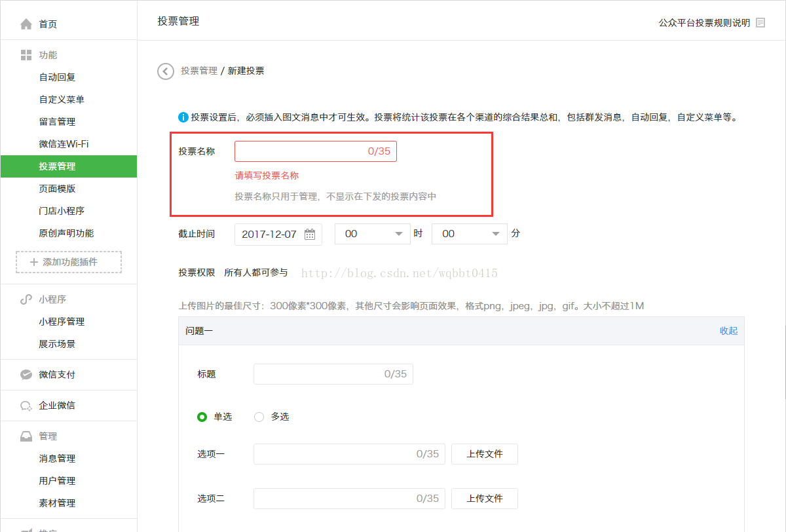786x532 pixels.
Task: Click the document icon beside 公众平台投票规则说明
Action: pos(760,23)
